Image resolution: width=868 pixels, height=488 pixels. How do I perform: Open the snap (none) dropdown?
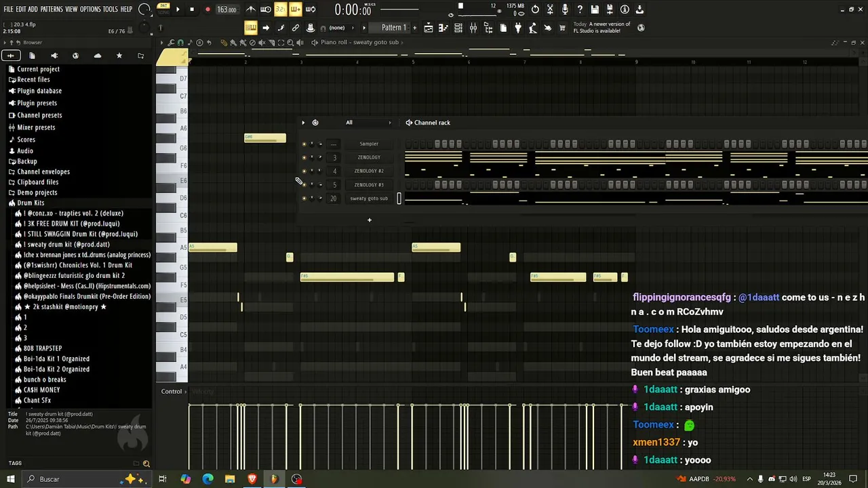tap(337, 28)
